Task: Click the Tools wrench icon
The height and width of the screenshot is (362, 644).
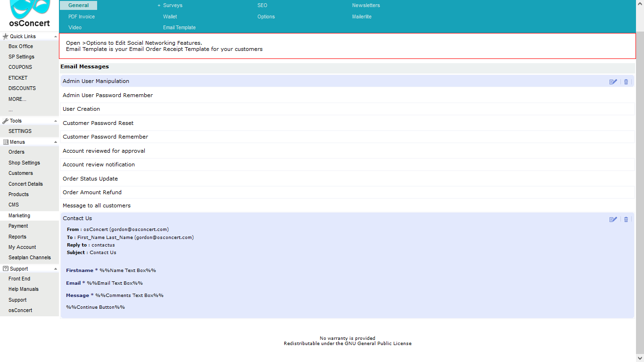Action: click(6, 121)
